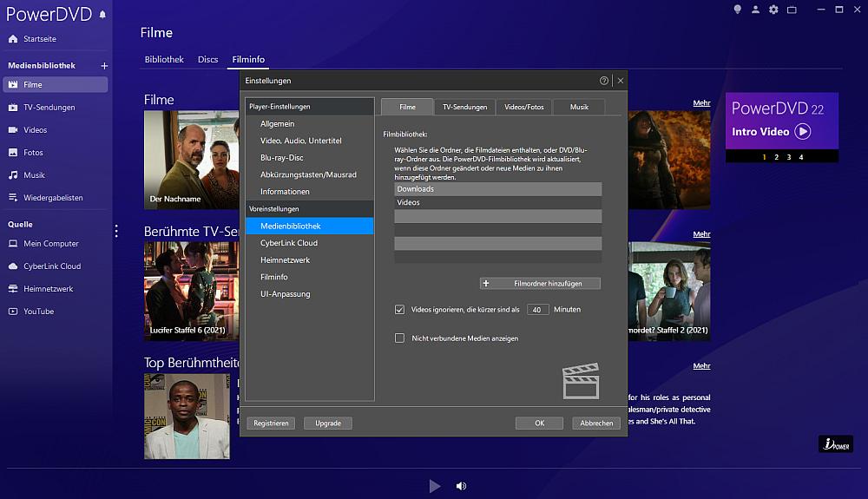Open Lucifer Staffel 6 thumbnail
The height and width of the screenshot is (499, 868).
point(192,291)
